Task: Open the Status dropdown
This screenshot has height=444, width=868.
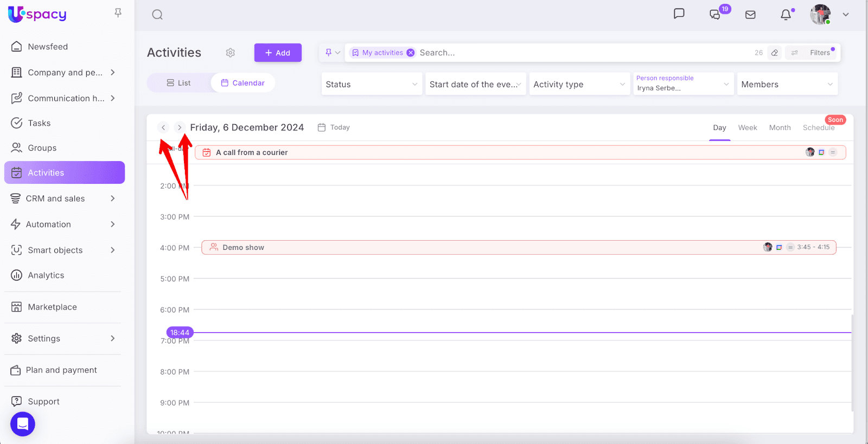Action: click(x=371, y=84)
